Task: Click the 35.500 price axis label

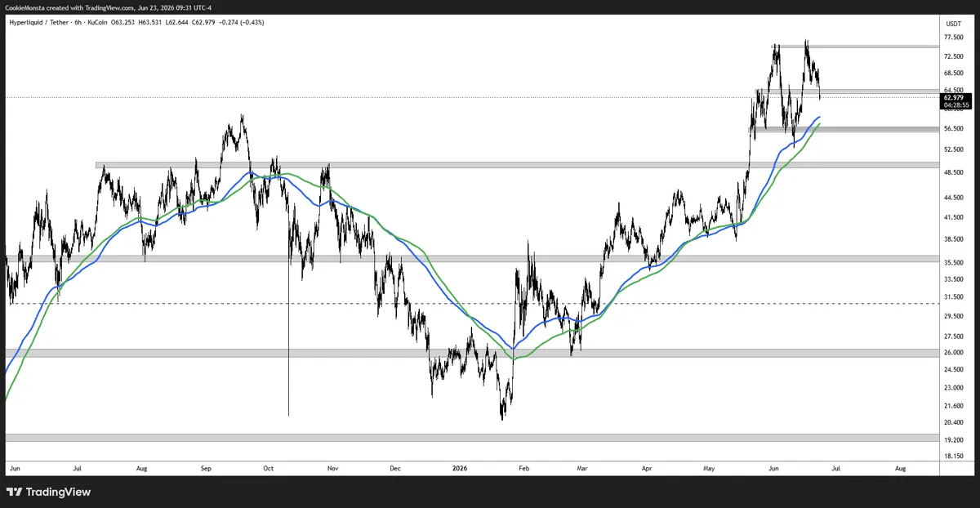Action: (x=953, y=262)
